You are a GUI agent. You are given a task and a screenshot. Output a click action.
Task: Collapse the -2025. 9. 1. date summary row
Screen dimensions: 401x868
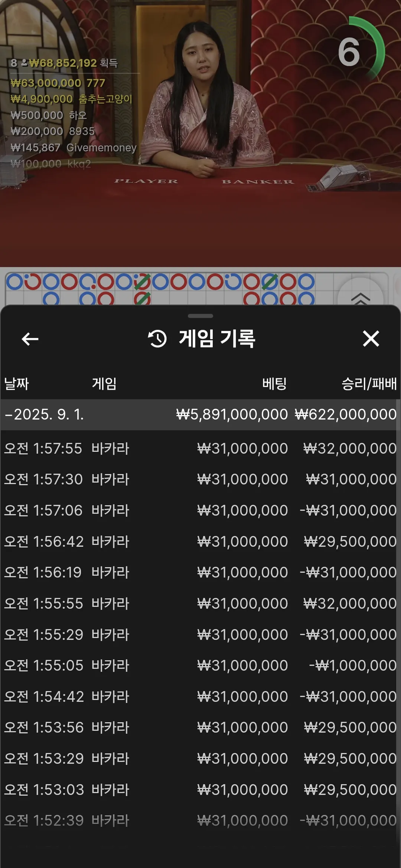(x=200, y=414)
